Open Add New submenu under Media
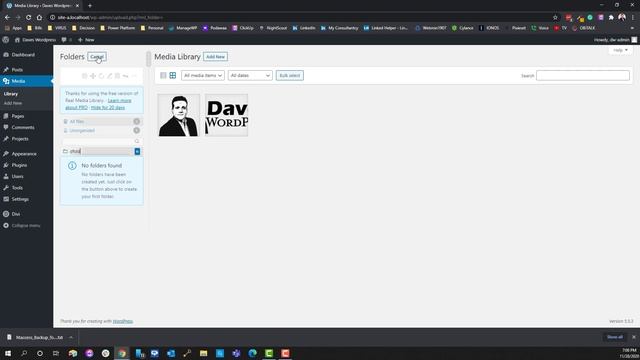The image size is (640, 360). 13,103
